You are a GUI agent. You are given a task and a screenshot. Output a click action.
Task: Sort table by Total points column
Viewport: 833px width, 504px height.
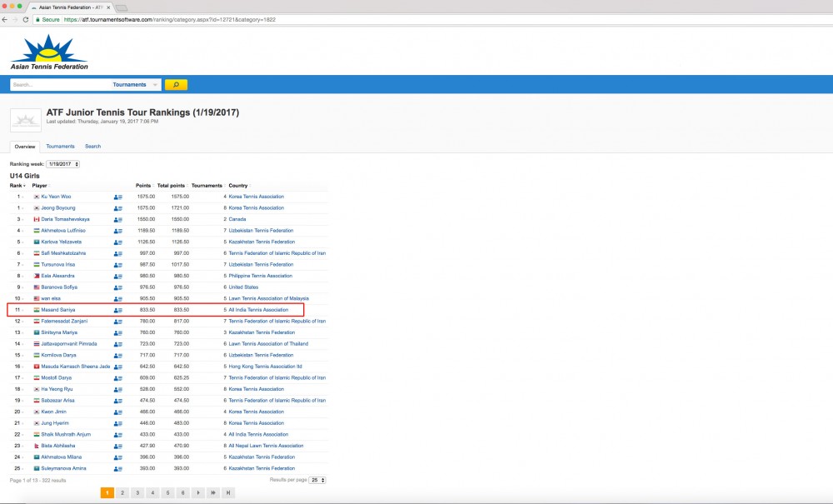click(x=172, y=185)
